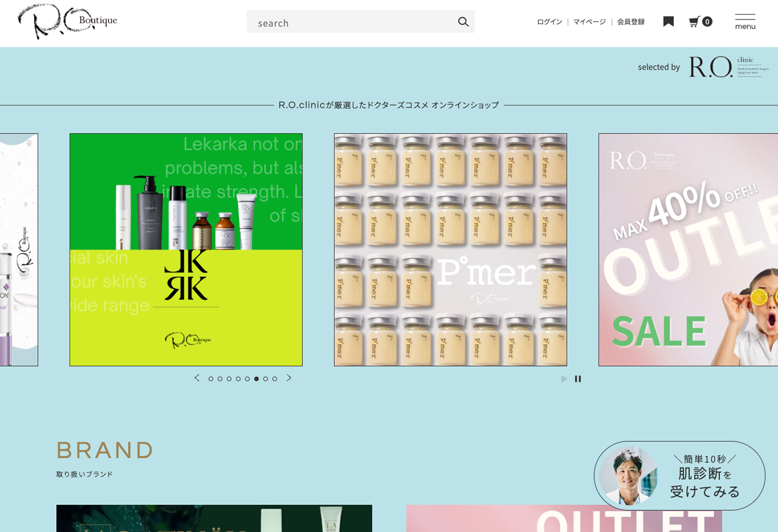Open the 会員登録 registration link
Image resolution: width=778 pixels, height=532 pixels.
pyautogui.click(x=631, y=22)
